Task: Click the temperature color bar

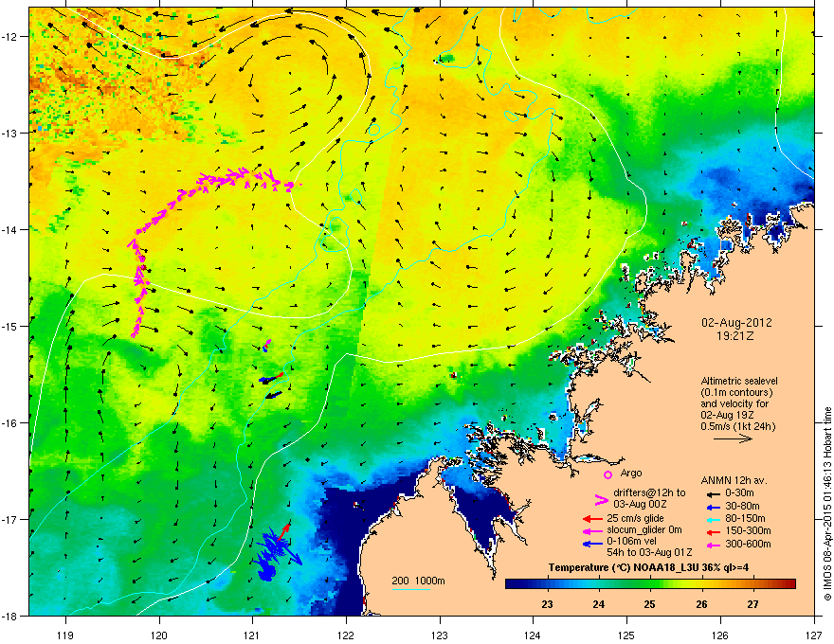Action: (650, 584)
